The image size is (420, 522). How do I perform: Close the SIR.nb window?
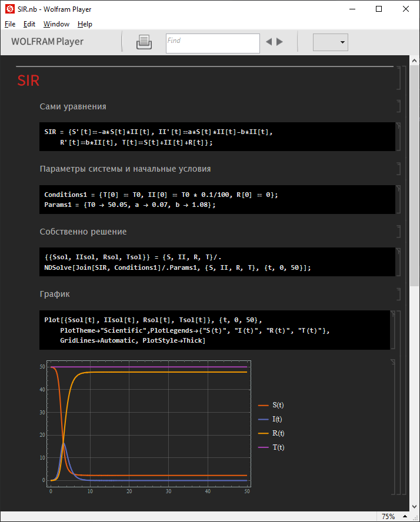(x=406, y=9)
